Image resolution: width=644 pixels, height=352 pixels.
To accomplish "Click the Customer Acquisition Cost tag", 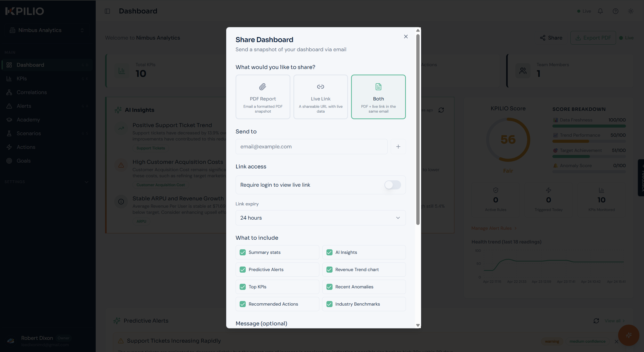I will pyautogui.click(x=160, y=185).
